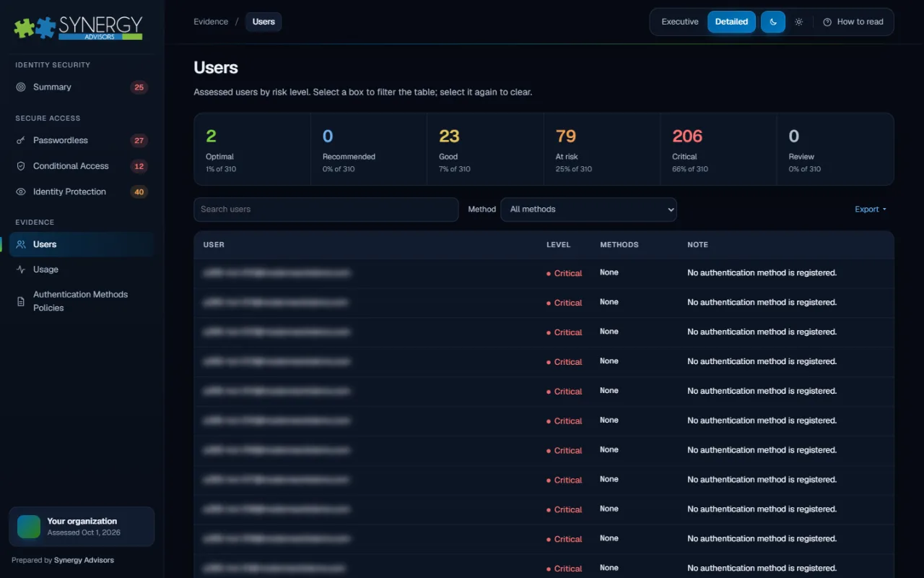Go to Evidence in the breadcrumb
The width and height of the screenshot is (924, 578).
[x=211, y=22]
